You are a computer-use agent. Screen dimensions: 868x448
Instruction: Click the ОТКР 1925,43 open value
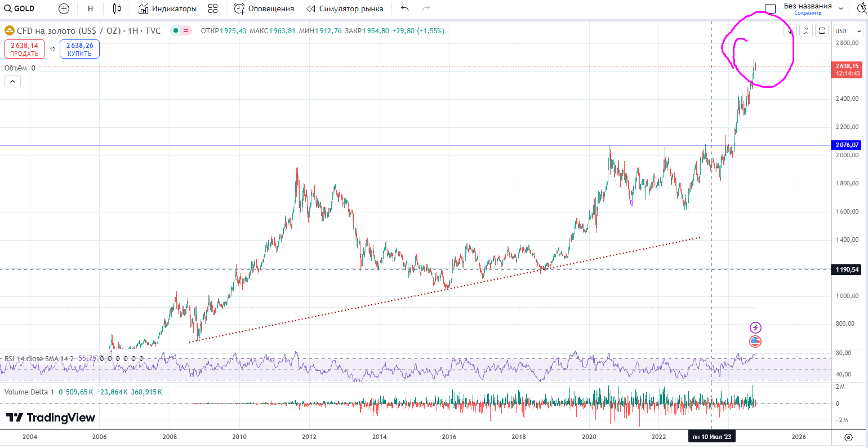click(x=224, y=31)
